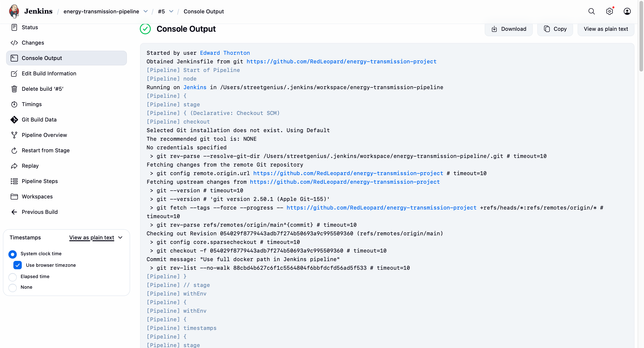Open Pipeline Steps from the sidebar
The width and height of the screenshot is (644, 348).
click(39, 181)
